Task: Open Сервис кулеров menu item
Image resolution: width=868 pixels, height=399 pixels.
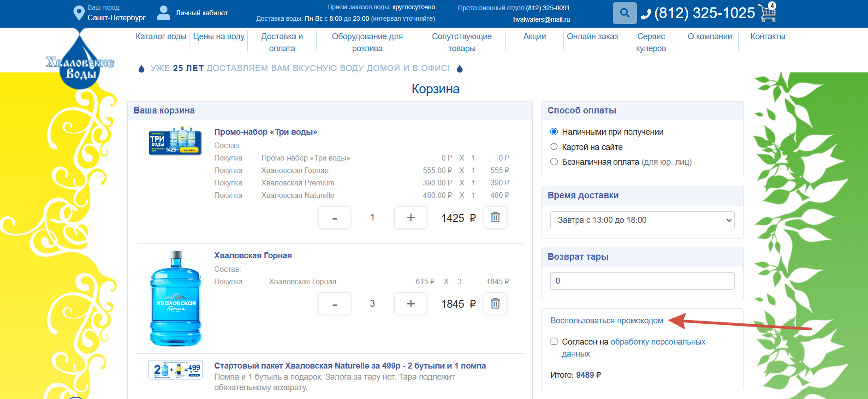Action: tap(651, 42)
